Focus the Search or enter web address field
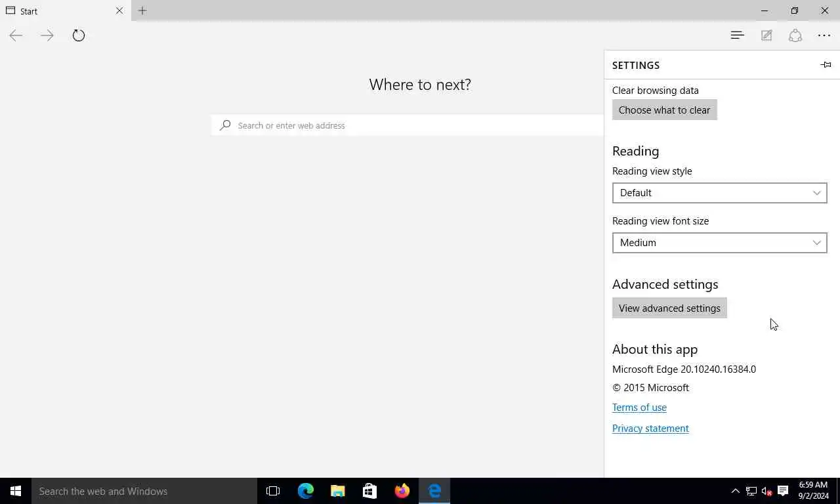The image size is (840, 504). pyautogui.click(x=408, y=125)
